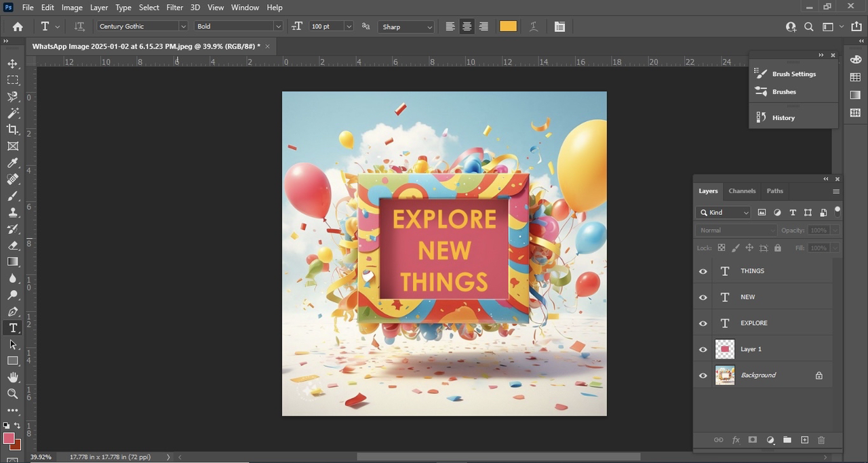Right align text
Screen dimensions: 868x463
pyautogui.click(x=484, y=26)
